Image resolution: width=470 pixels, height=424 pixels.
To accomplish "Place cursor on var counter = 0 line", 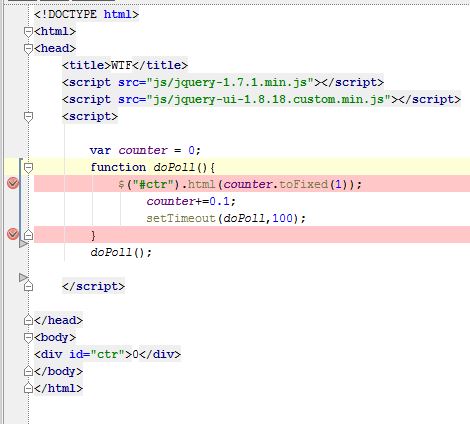I will [145, 150].
